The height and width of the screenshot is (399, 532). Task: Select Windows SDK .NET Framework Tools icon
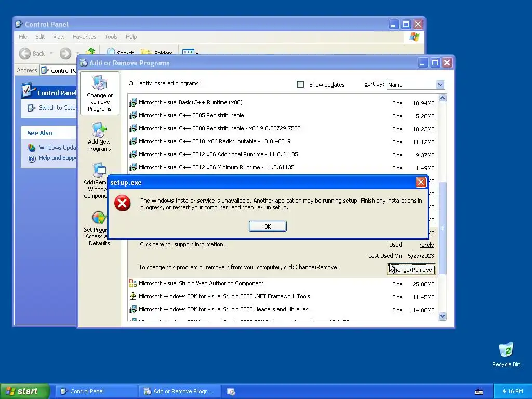click(x=133, y=296)
